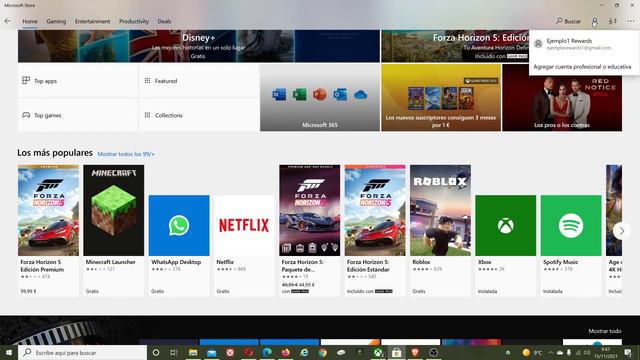Click the Outlook icon in Microsoft 365 tile
This screenshot has height=360, width=640.
pyautogui.click(x=340, y=95)
